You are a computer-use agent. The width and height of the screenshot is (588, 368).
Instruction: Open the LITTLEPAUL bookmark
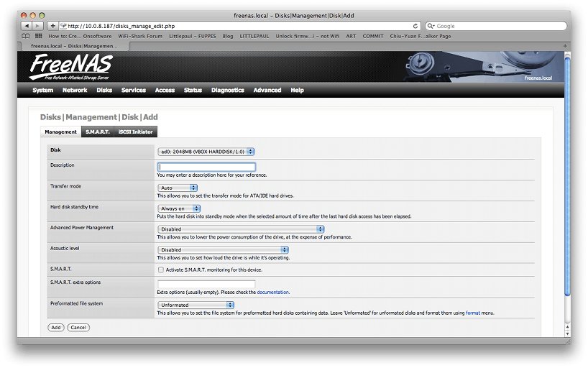tap(254, 36)
